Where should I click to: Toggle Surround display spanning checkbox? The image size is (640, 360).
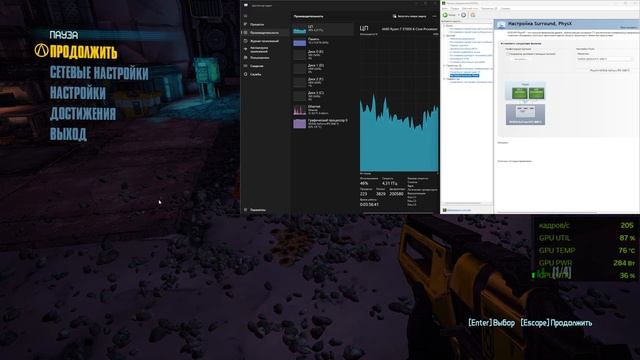coord(508,54)
